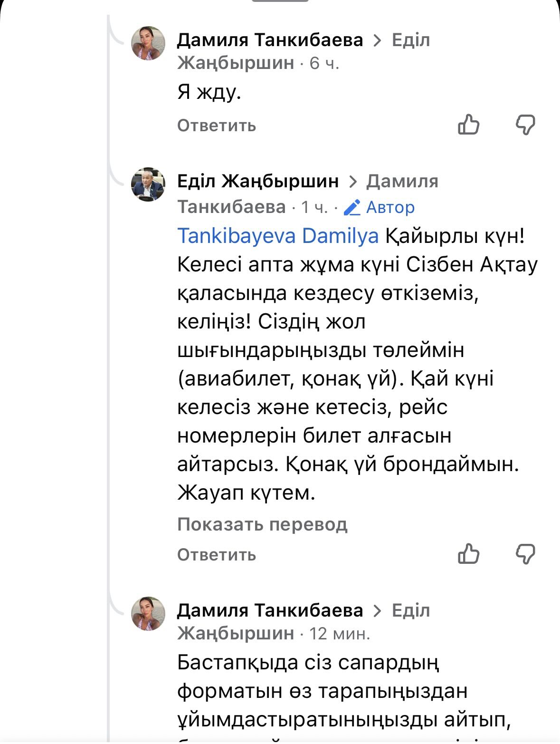
Task: Like the "Я жду." comment
Action: coord(468,125)
